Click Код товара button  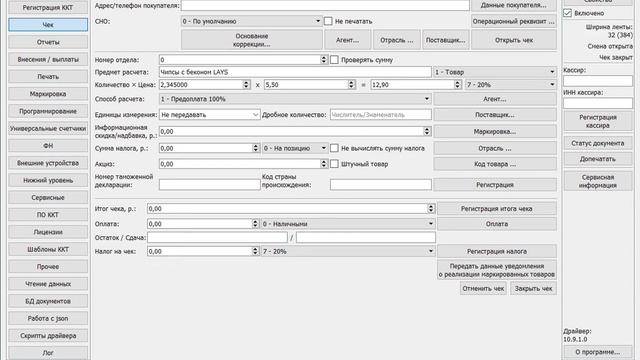coord(495,164)
